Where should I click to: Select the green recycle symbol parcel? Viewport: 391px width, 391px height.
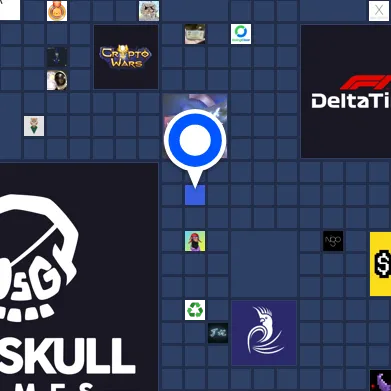pyautogui.click(x=195, y=310)
